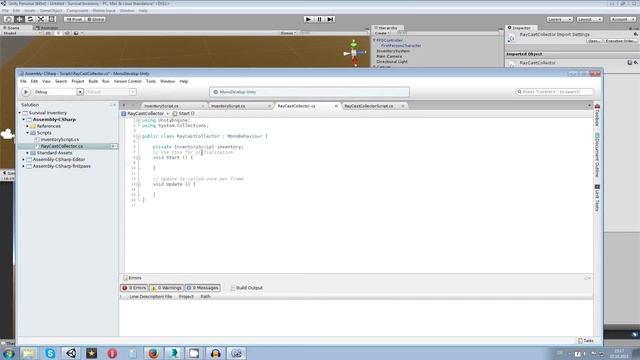Image resolution: width=640 pixels, height=360 pixels.
Task: Switch to Unity's Hierarchy tab
Action: 386,28
